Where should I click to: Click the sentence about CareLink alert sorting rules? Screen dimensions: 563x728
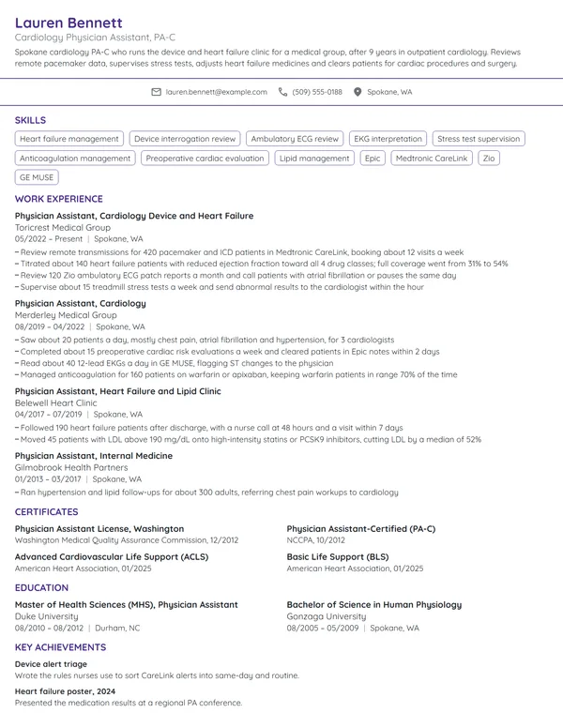click(x=157, y=675)
